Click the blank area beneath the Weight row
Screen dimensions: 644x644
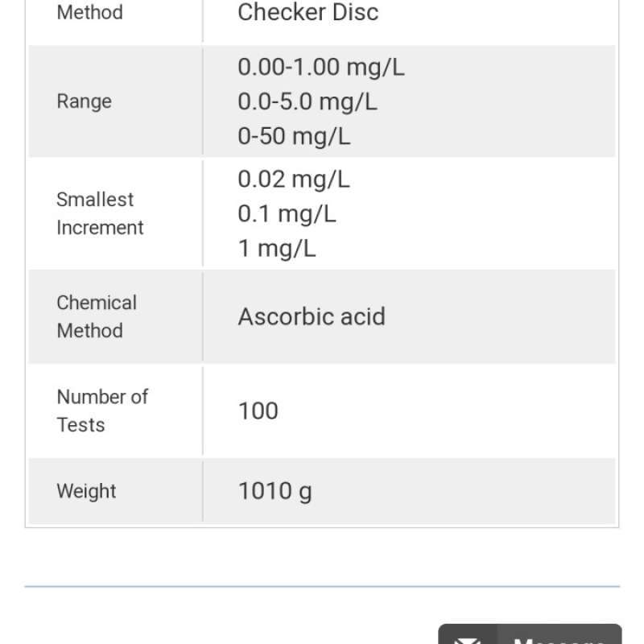pos(322,555)
